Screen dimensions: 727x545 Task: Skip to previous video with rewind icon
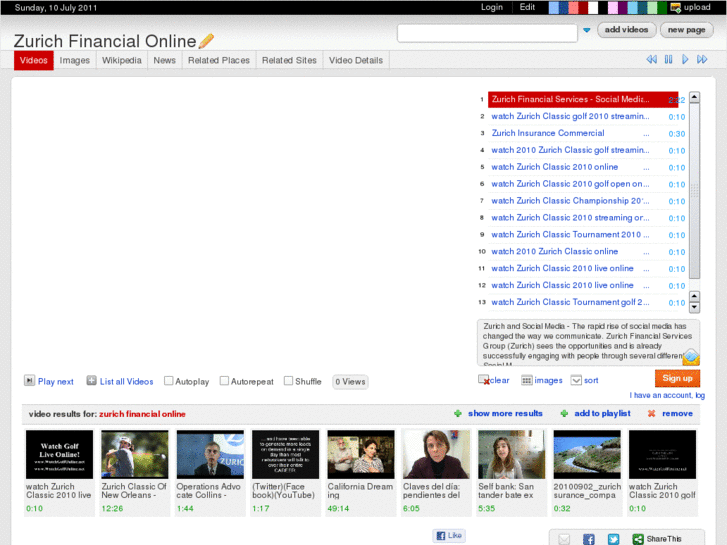tap(651, 59)
